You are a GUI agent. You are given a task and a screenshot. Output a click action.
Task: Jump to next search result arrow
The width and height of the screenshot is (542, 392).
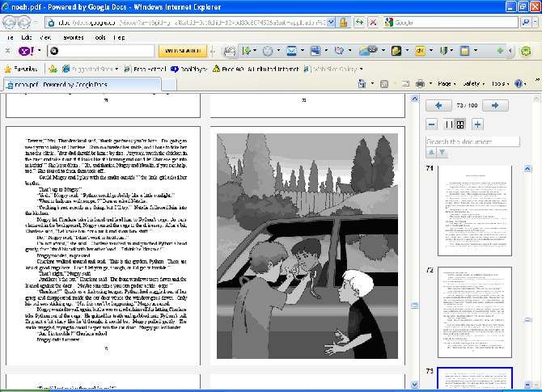pos(442,153)
